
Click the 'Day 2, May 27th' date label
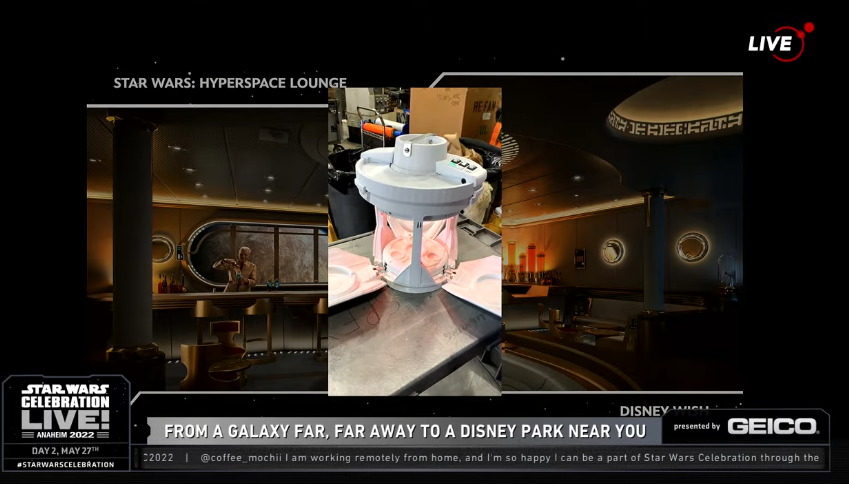point(65,450)
